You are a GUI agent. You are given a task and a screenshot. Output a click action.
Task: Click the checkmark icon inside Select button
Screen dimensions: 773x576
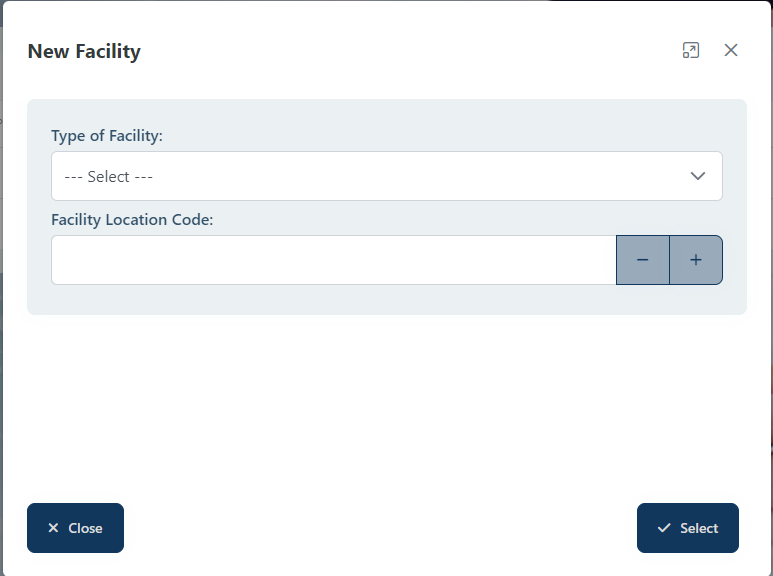point(664,528)
